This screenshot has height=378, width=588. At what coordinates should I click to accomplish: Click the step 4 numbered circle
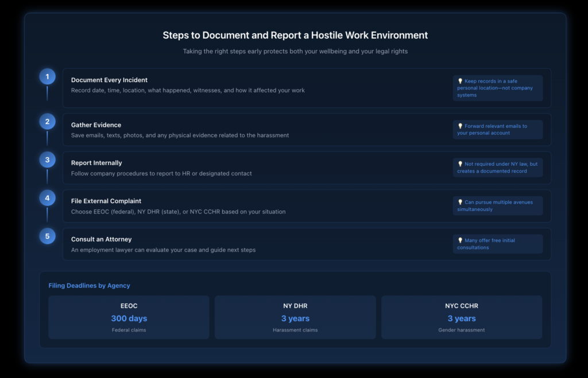pos(47,197)
